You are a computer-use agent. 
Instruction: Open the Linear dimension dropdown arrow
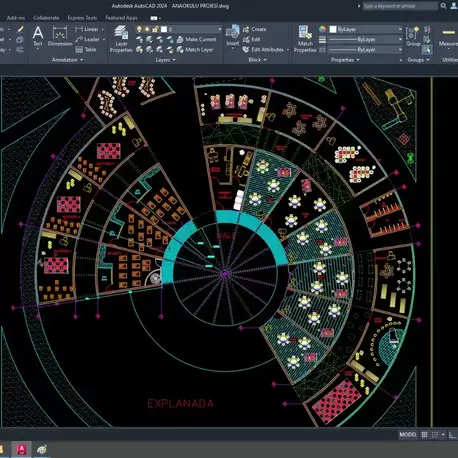click(x=103, y=29)
